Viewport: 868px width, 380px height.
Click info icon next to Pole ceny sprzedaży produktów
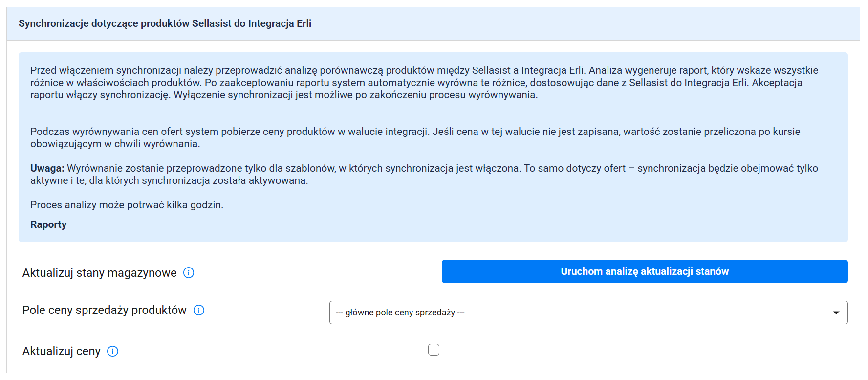click(199, 310)
